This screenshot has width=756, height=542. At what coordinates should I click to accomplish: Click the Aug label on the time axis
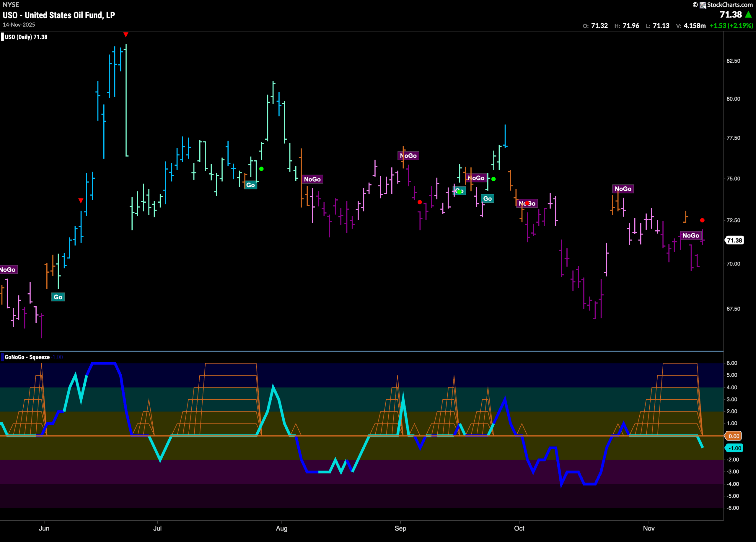click(282, 528)
